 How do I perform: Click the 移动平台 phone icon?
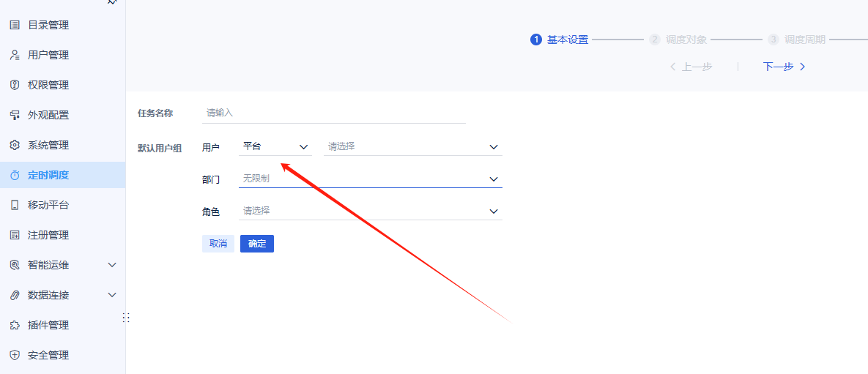(15, 205)
